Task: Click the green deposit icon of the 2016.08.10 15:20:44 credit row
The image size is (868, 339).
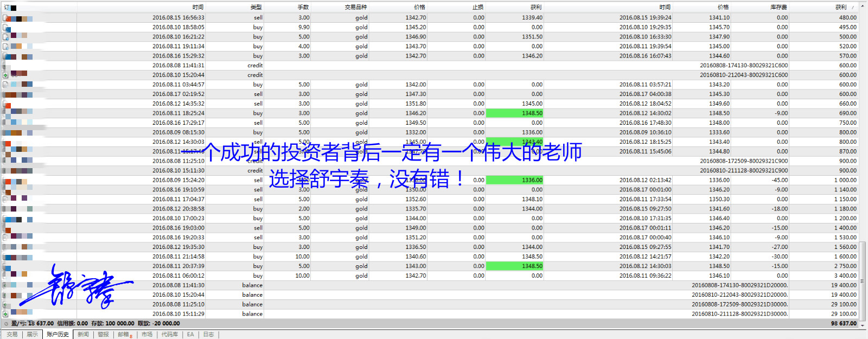Action: (x=5, y=75)
